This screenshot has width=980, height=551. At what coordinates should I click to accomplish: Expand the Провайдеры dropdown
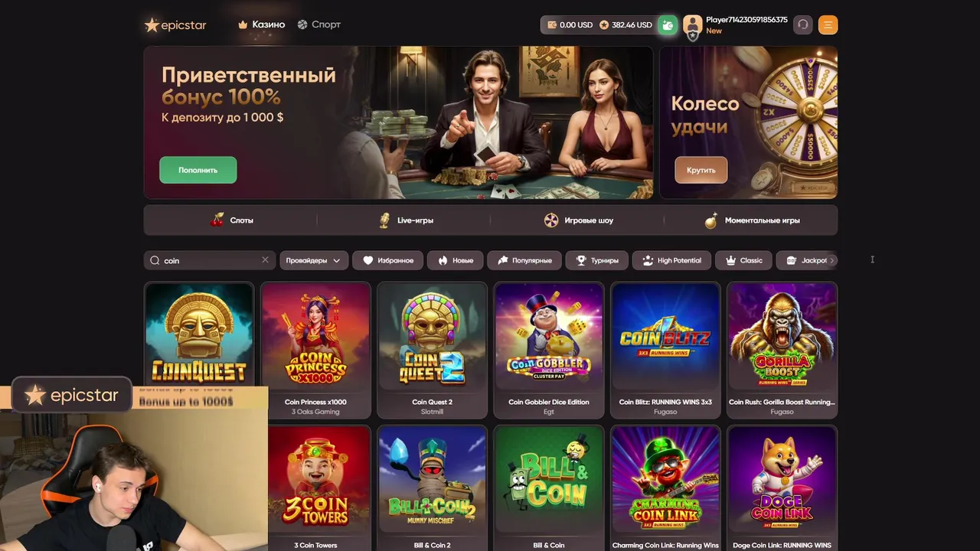point(313,260)
